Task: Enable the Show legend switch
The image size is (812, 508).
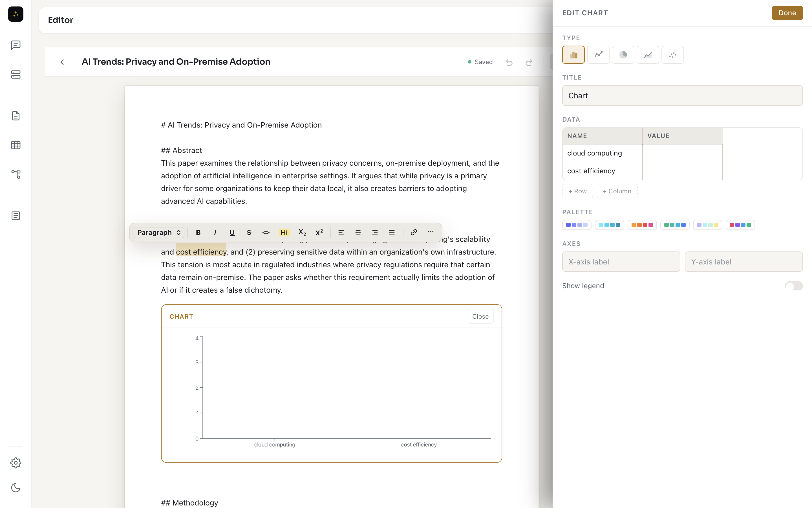Action: [x=794, y=286]
